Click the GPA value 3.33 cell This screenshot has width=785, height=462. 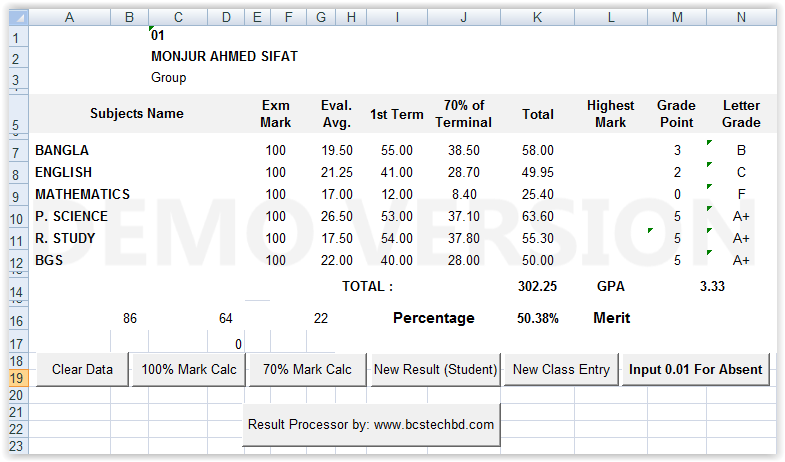[712, 286]
